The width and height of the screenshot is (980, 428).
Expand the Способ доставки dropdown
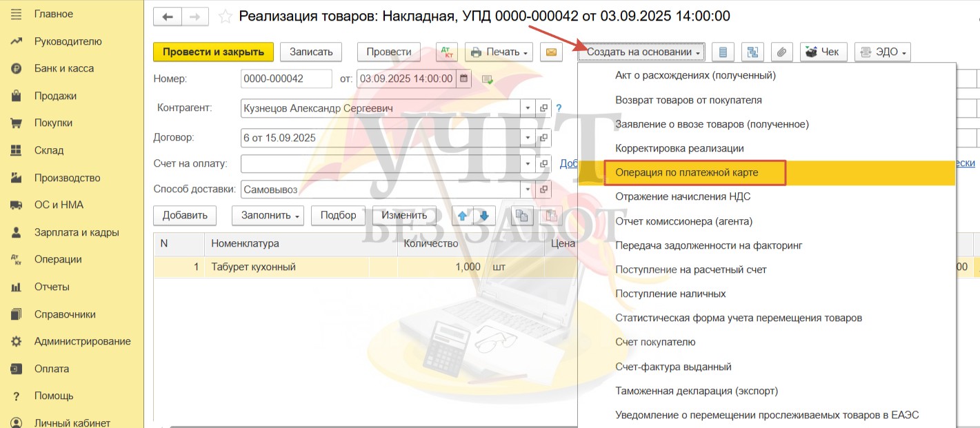click(x=528, y=190)
